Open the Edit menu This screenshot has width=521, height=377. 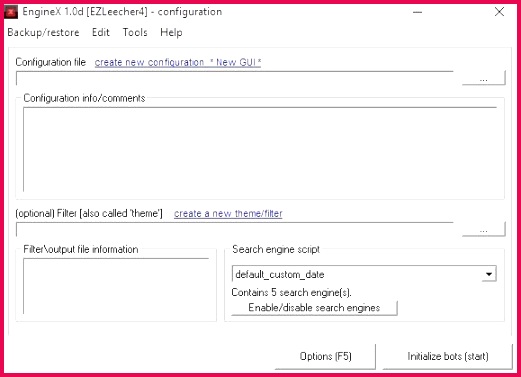point(101,32)
